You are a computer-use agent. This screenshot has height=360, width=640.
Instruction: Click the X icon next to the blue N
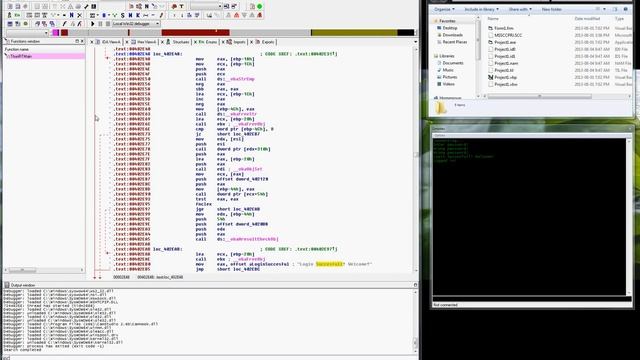click(80, 15)
